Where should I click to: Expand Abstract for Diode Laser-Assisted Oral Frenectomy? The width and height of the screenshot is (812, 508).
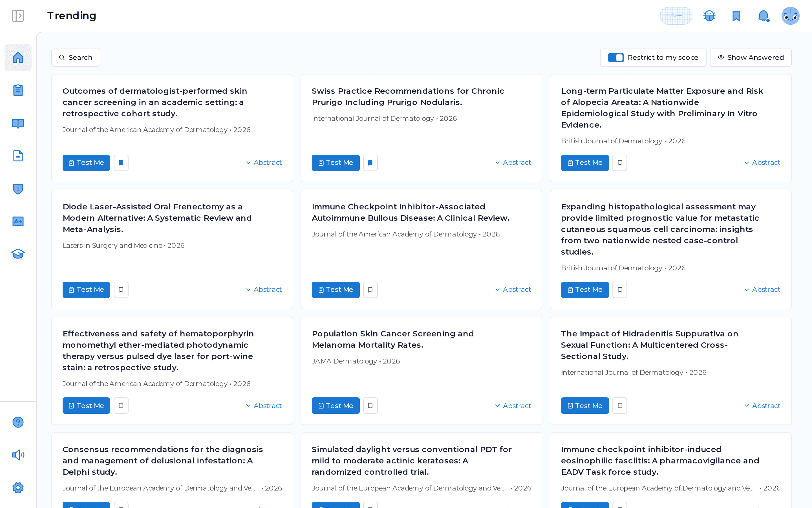click(264, 290)
